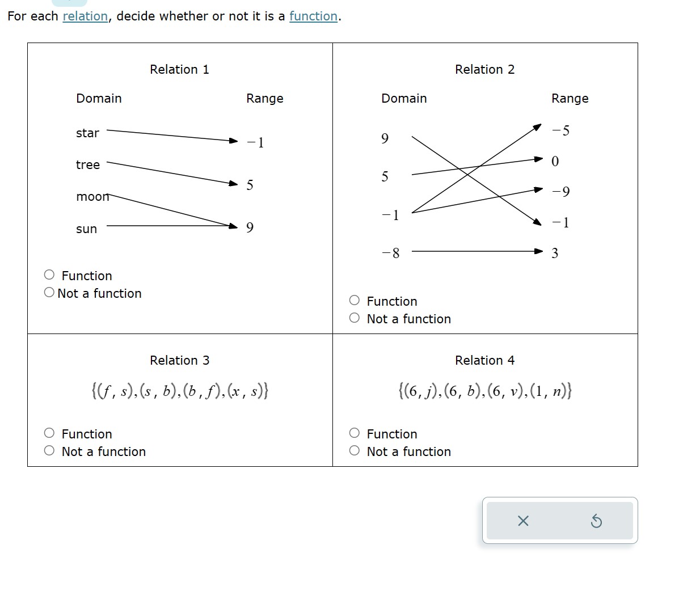The width and height of the screenshot is (700, 591).
Task: Select Not a function for Relation 3
Action: point(48,450)
